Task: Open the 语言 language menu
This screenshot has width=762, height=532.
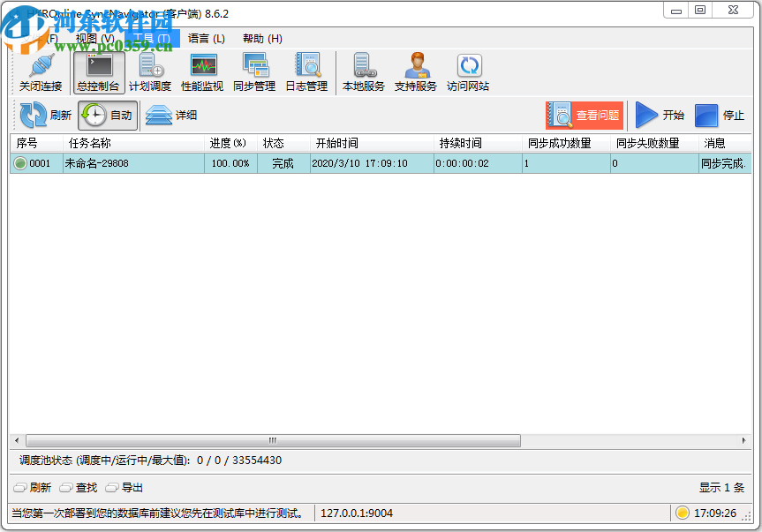Action: 205,39
